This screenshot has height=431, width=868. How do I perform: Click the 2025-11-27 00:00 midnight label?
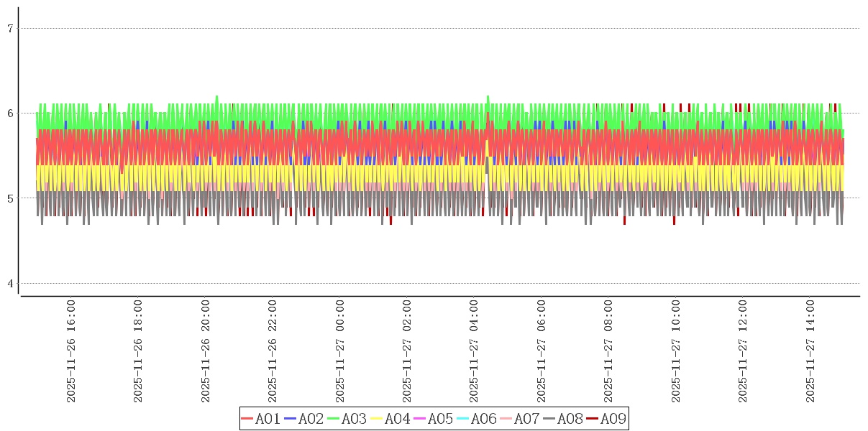(x=340, y=351)
